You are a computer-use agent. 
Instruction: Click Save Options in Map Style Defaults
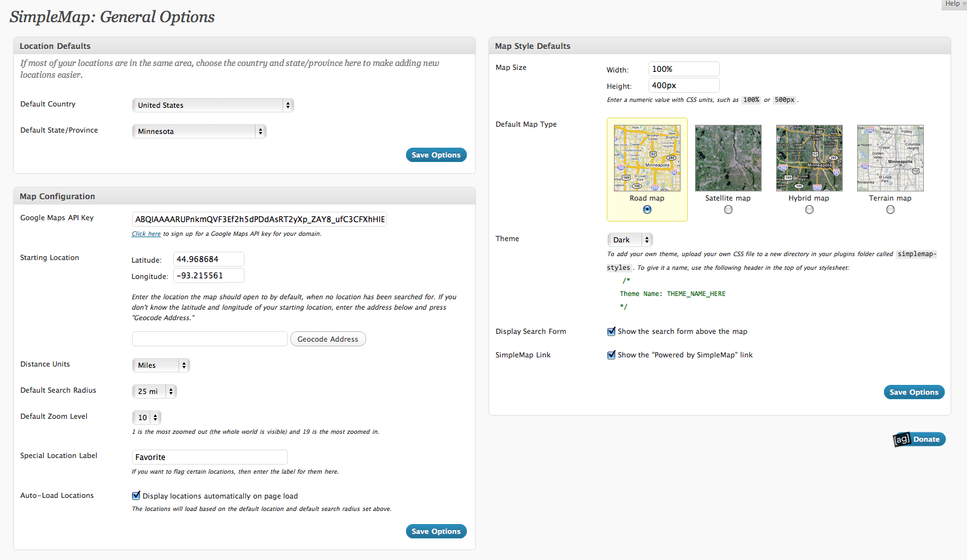[914, 392]
